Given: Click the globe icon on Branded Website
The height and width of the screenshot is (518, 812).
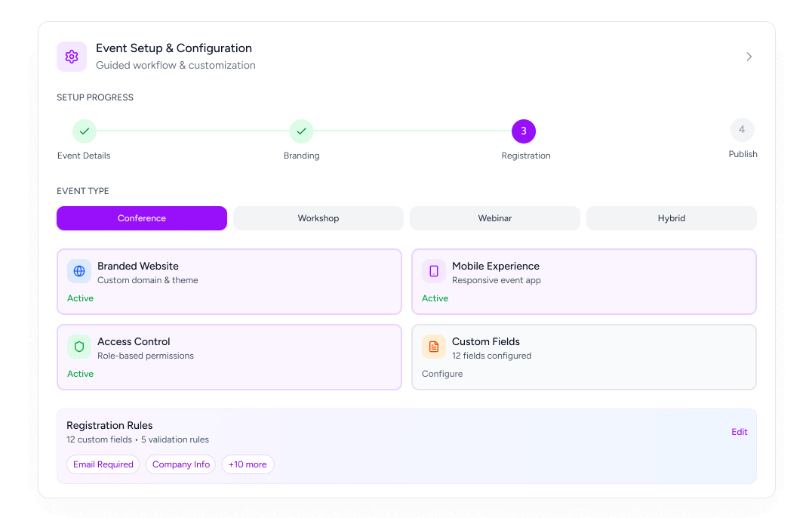Looking at the screenshot, I should click(x=79, y=271).
